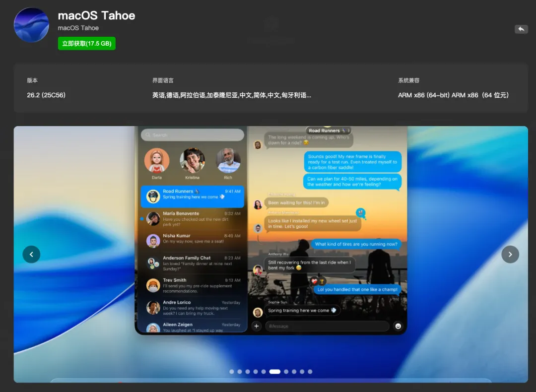Click the ARM x86 (64-bit) compatibility value
Viewport: 536px width, 392px height.
[453, 95]
